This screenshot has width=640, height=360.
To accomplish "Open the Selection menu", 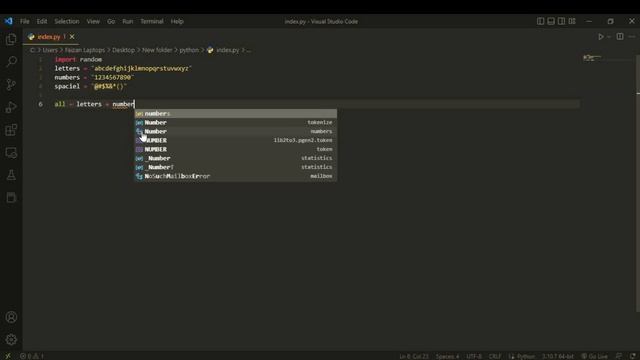I will (67, 21).
